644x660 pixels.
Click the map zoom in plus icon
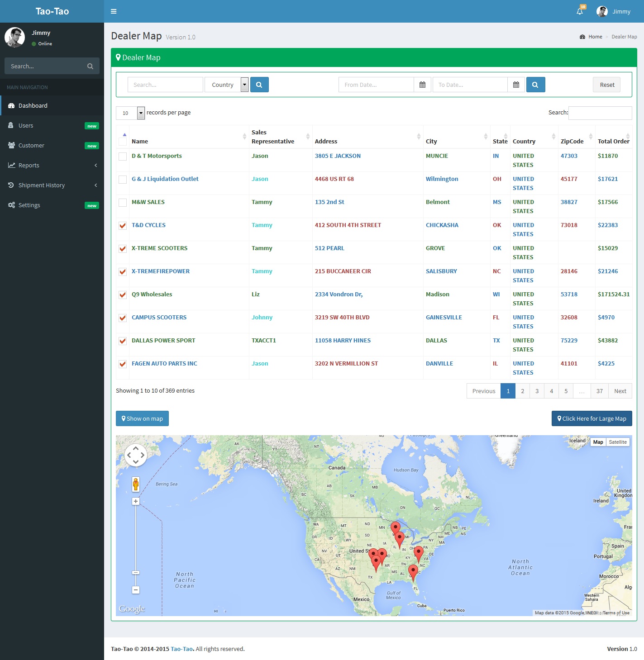pyautogui.click(x=136, y=501)
